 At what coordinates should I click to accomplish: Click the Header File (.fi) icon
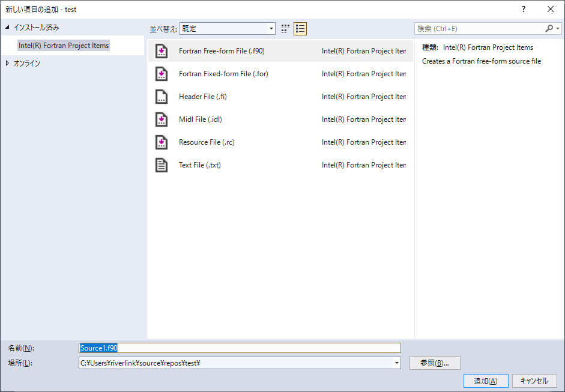point(162,97)
